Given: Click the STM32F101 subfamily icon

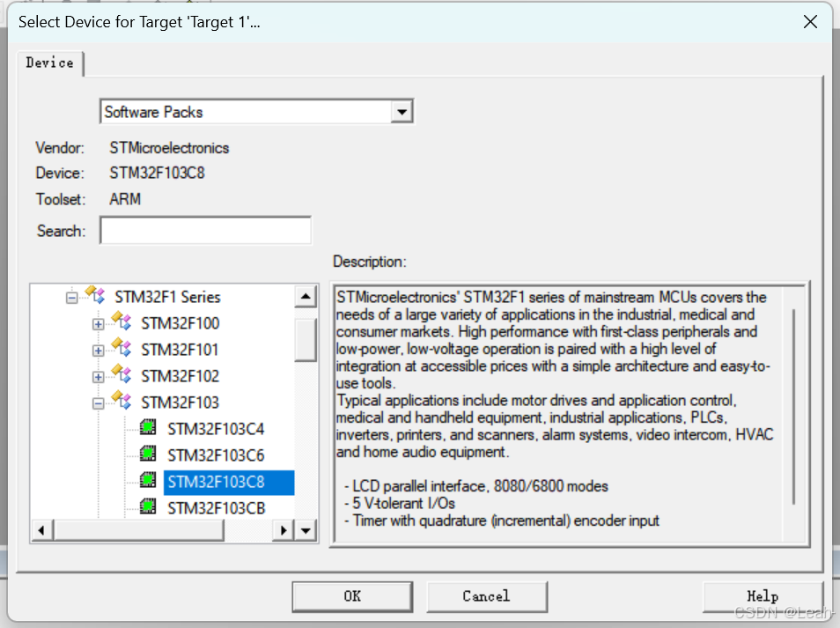Looking at the screenshot, I should 122,348.
